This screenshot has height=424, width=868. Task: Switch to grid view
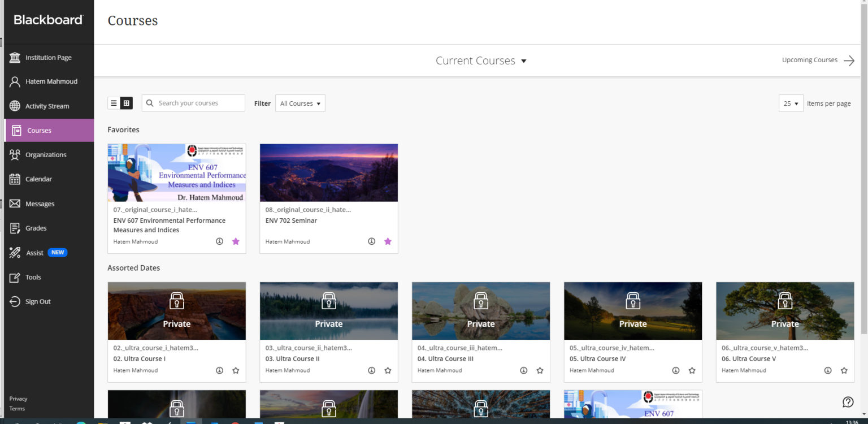127,103
